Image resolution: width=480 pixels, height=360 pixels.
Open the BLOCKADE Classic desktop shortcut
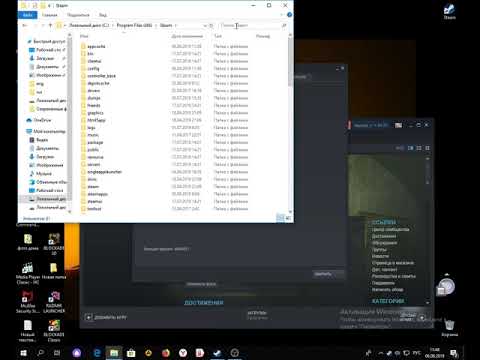tap(54, 331)
